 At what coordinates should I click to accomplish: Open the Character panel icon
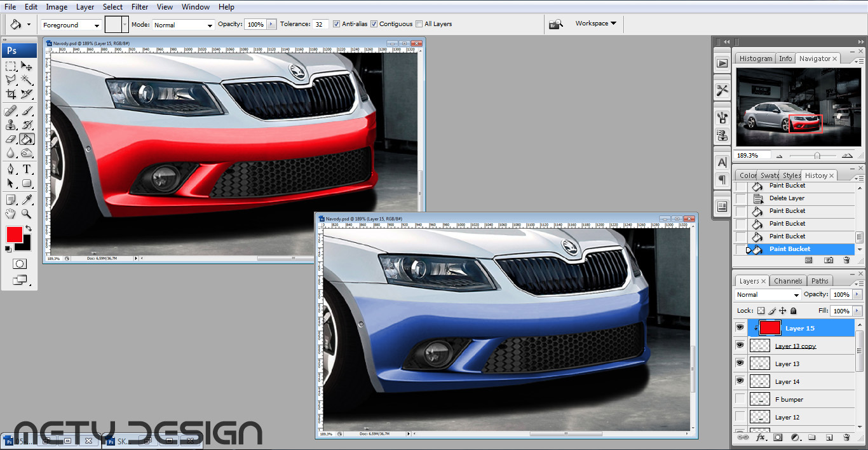pyautogui.click(x=722, y=163)
